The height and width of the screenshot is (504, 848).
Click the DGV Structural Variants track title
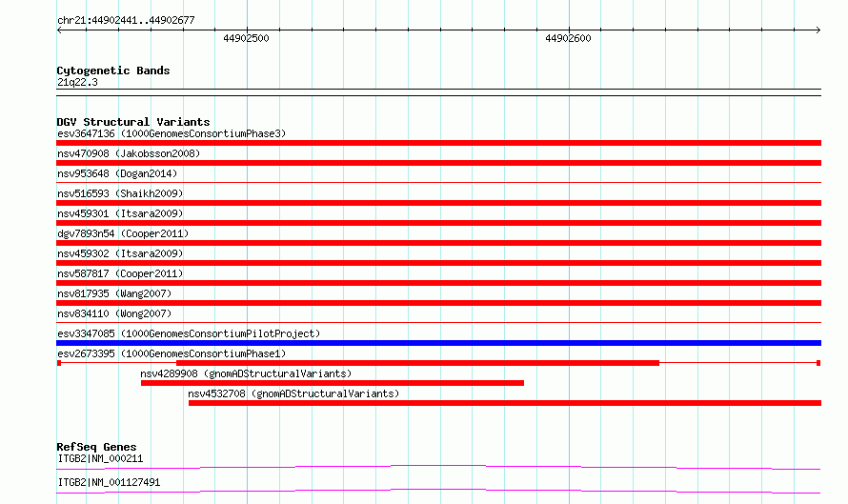pos(133,122)
